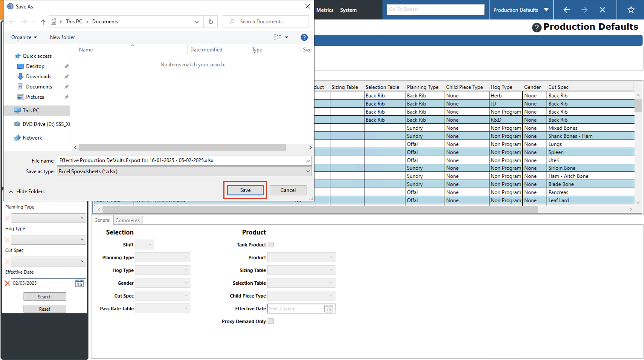
Task: Open the Effective Date filter calendar icon
Action: 79,283
